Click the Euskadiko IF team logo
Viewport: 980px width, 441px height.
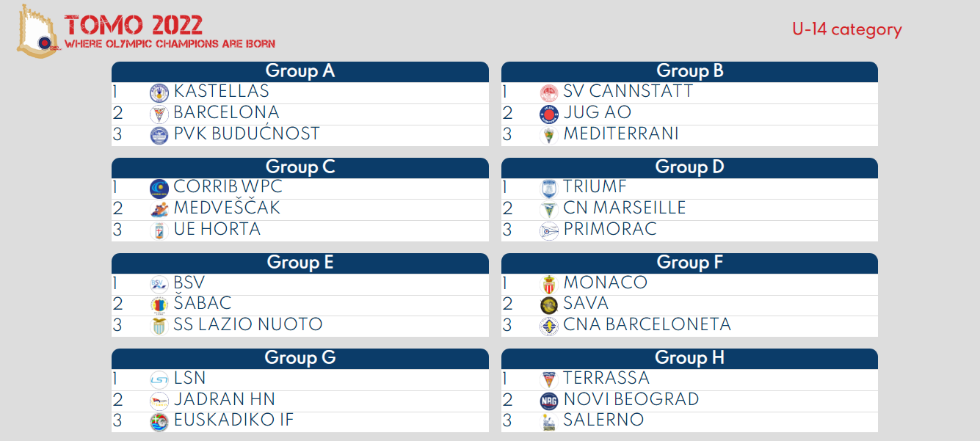point(159,422)
